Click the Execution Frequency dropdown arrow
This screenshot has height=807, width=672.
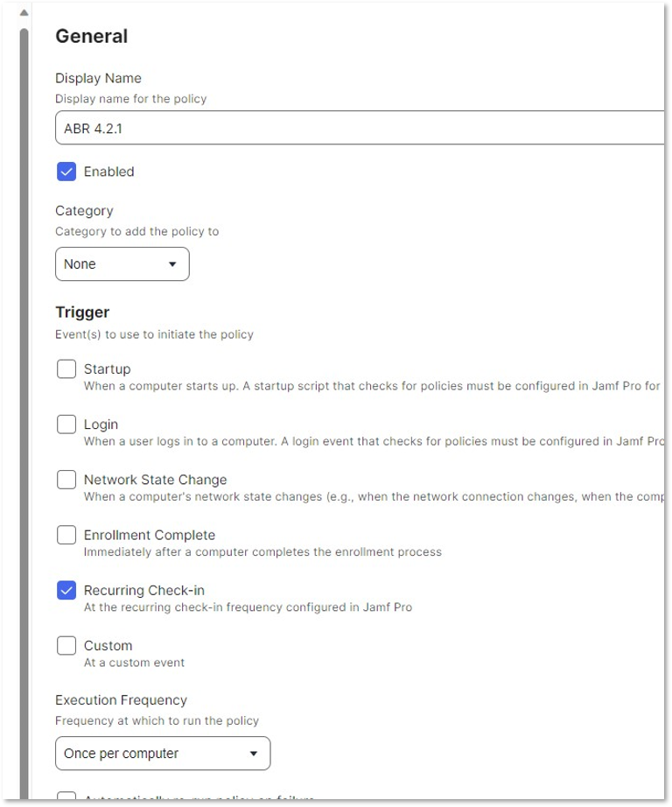click(253, 754)
